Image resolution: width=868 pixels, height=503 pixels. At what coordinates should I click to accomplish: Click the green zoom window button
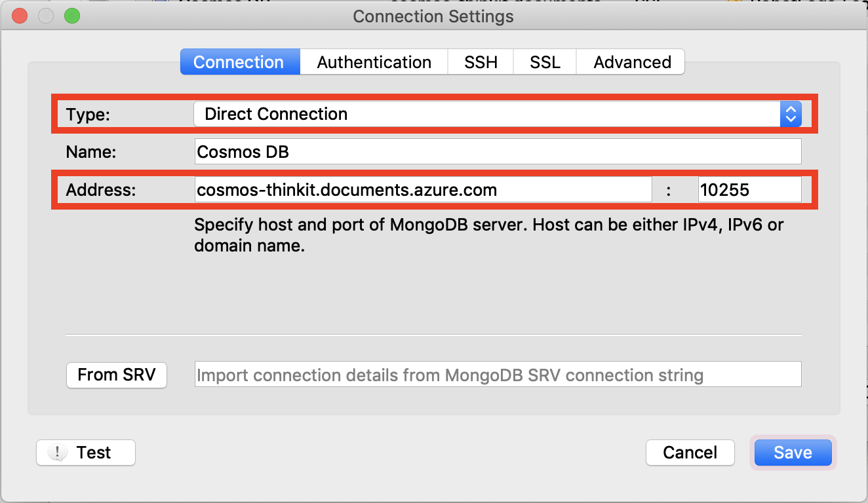tap(72, 16)
